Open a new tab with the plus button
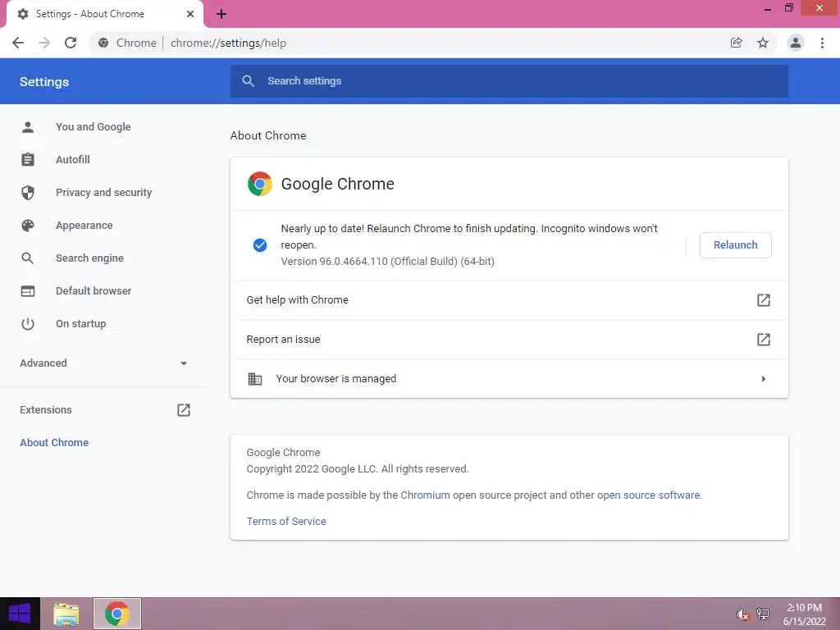Screen dimensions: 840x630 pos(221,15)
